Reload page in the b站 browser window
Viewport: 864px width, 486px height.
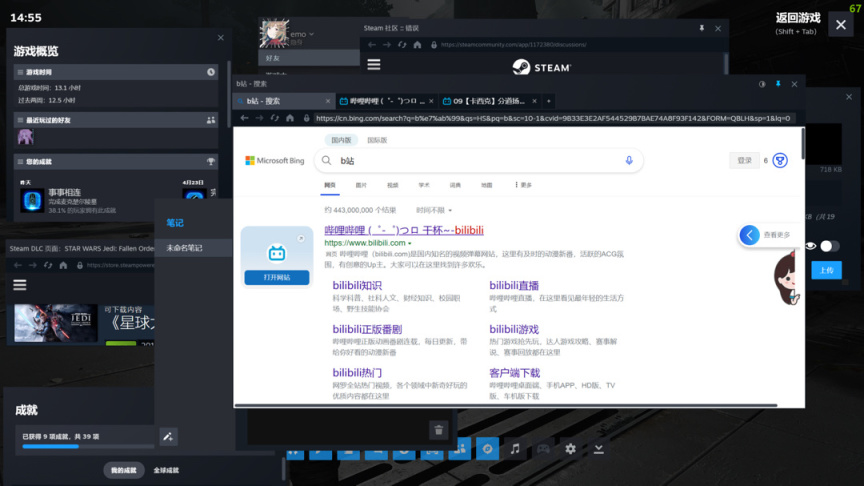coord(274,118)
